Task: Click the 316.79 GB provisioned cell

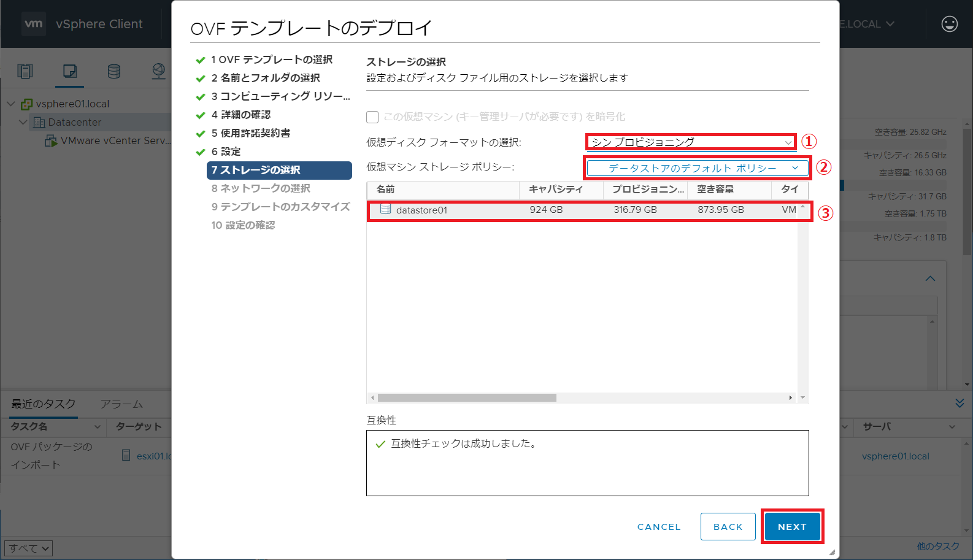Action: [x=635, y=210]
